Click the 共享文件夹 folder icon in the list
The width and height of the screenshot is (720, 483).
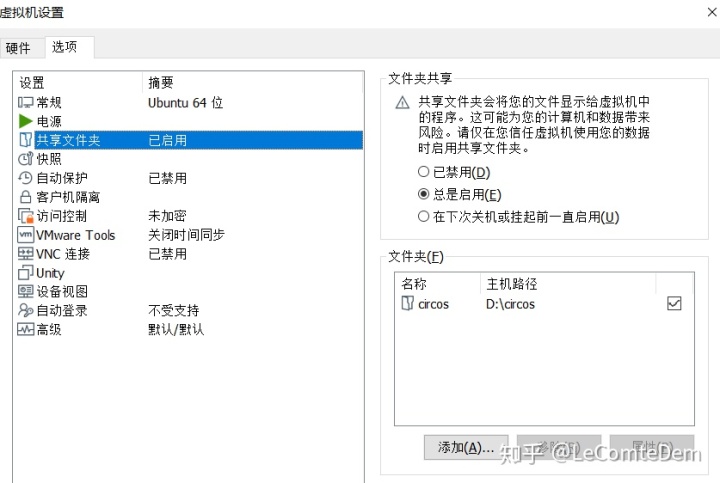tap(25, 140)
